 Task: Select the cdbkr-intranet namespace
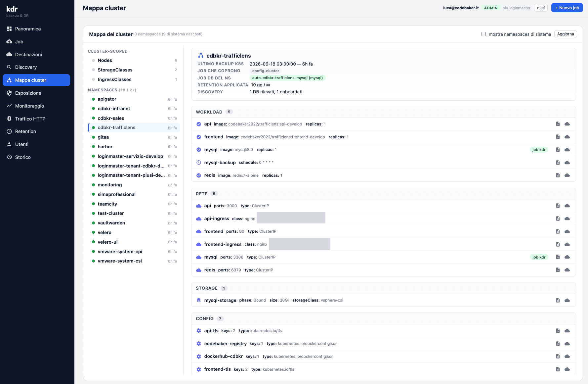tap(134, 109)
